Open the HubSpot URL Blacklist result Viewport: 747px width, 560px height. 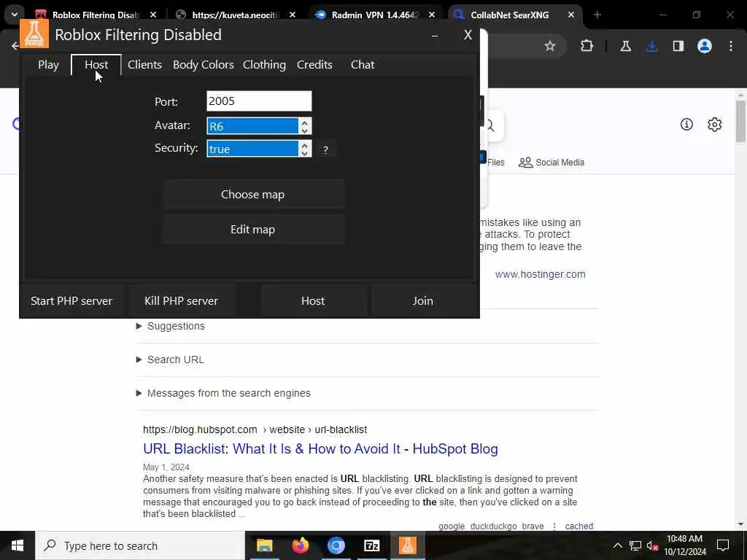point(321,448)
